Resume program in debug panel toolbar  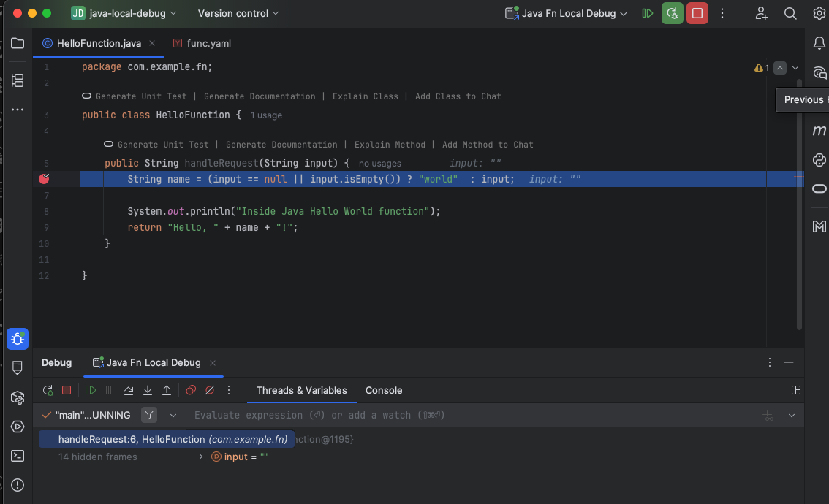(91, 390)
